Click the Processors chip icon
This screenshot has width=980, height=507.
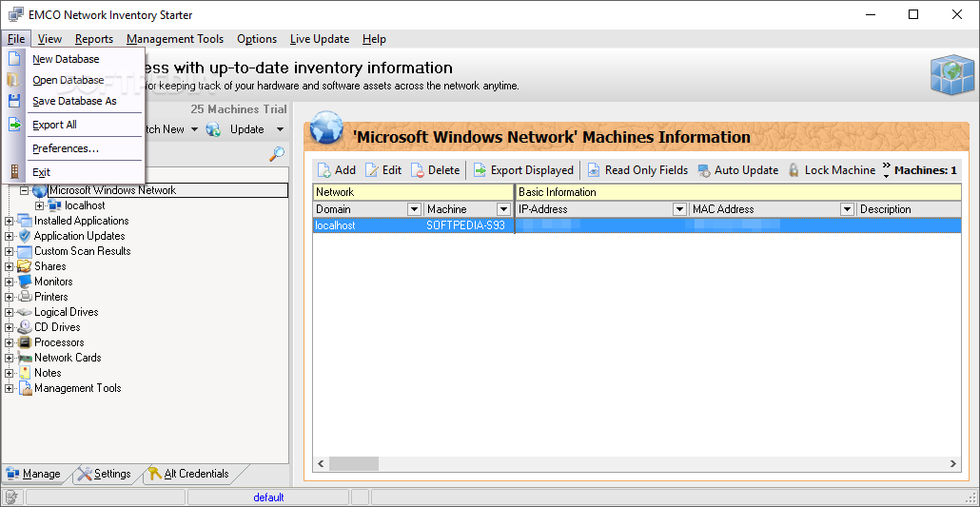coord(25,342)
